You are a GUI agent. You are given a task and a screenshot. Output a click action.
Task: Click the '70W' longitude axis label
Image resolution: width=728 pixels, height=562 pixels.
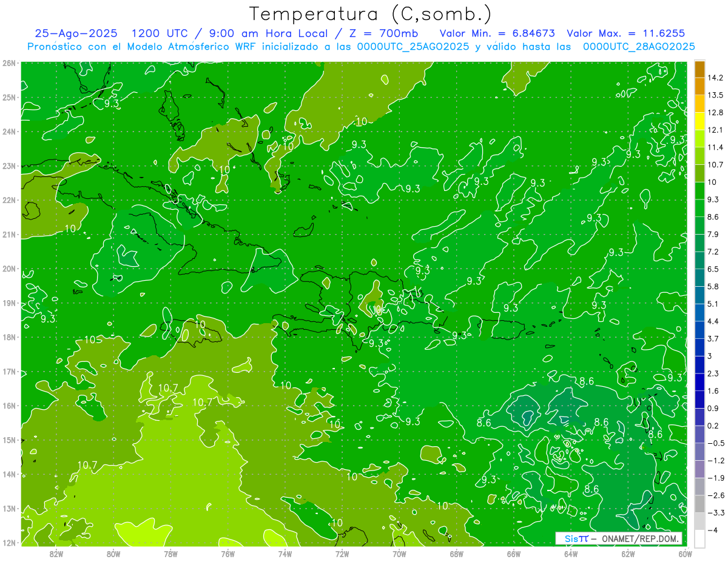pyautogui.click(x=399, y=554)
